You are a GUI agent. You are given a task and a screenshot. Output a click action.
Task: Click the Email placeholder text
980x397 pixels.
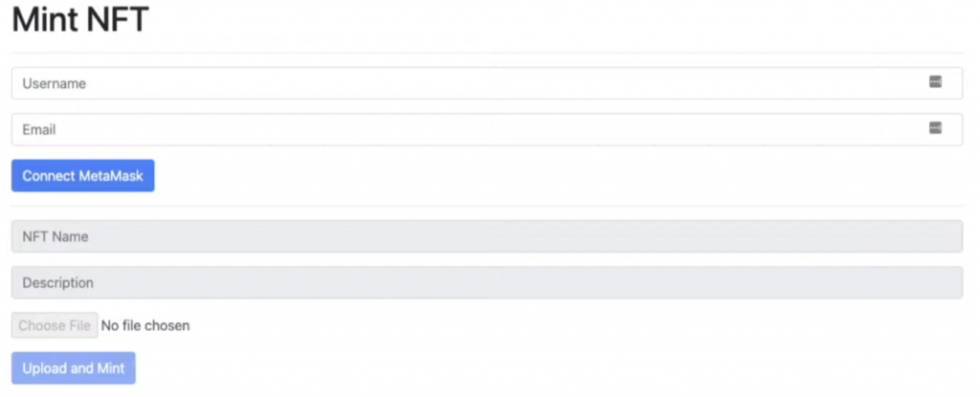pyautogui.click(x=39, y=129)
